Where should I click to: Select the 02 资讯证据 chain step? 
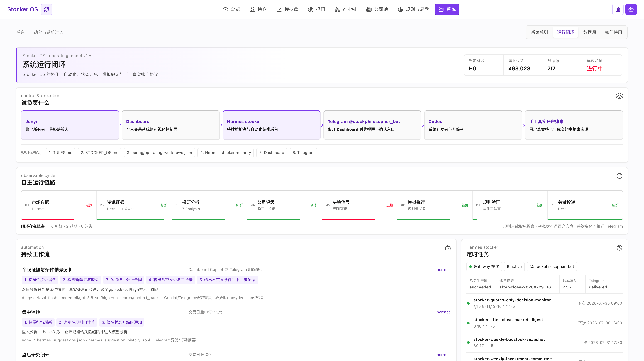(134, 205)
